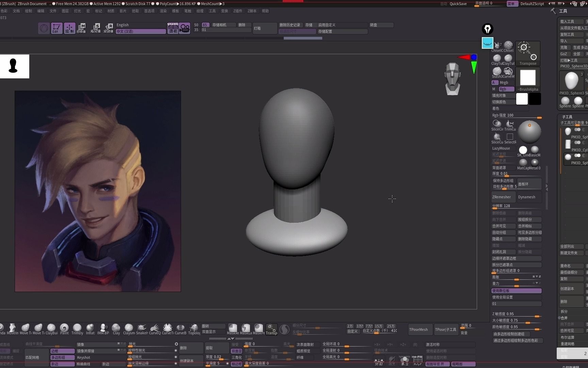Click the ~BrushAlpha thumbnail
The image size is (588, 368).
[528, 79]
